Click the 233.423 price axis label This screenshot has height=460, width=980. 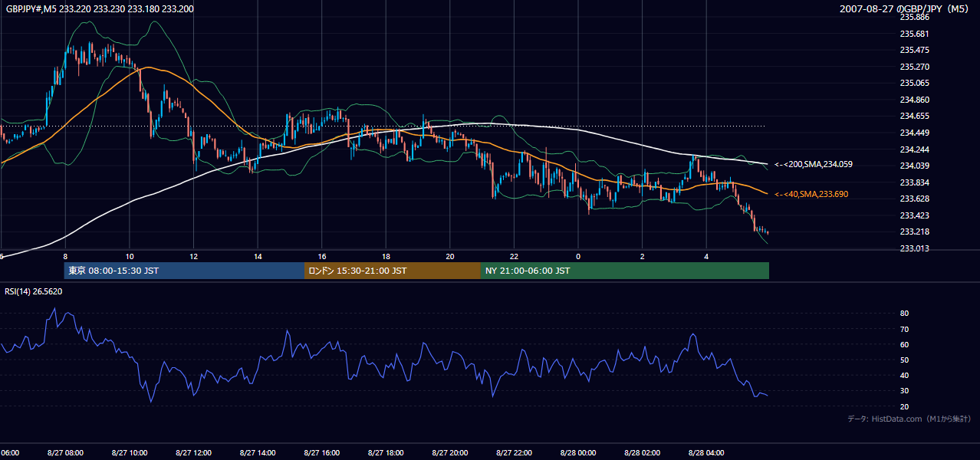(914, 215)
